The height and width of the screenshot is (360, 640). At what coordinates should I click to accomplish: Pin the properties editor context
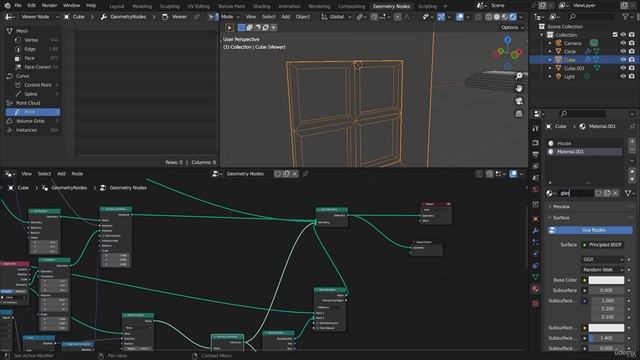(x=632, y=127)
